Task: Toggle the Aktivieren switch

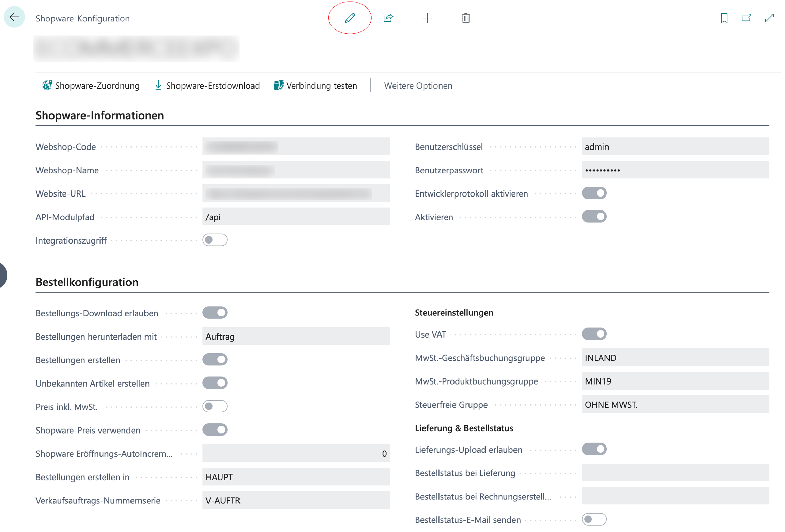Action: 594,217
